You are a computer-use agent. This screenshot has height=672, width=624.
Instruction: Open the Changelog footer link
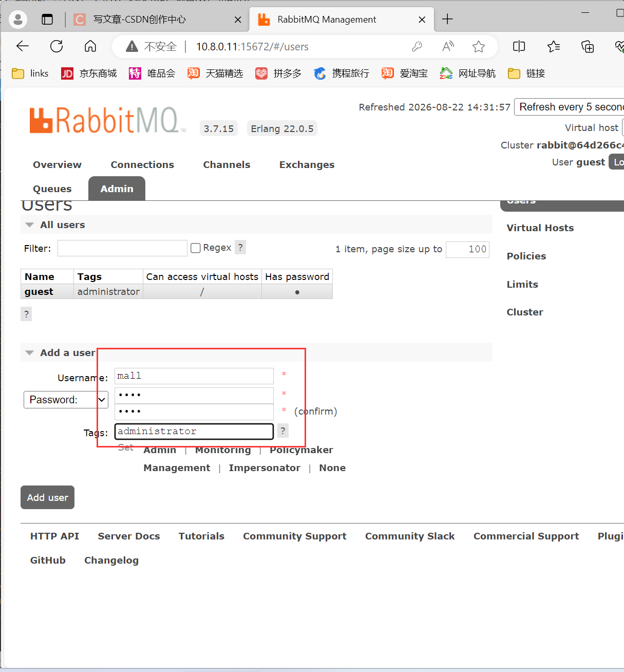coord(111,561)
